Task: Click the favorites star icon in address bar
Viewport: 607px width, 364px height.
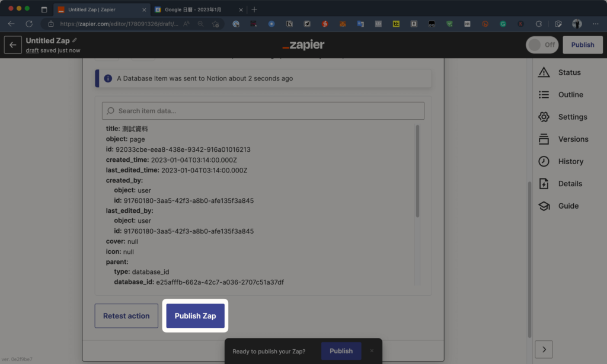Action: tap(216, 24)
